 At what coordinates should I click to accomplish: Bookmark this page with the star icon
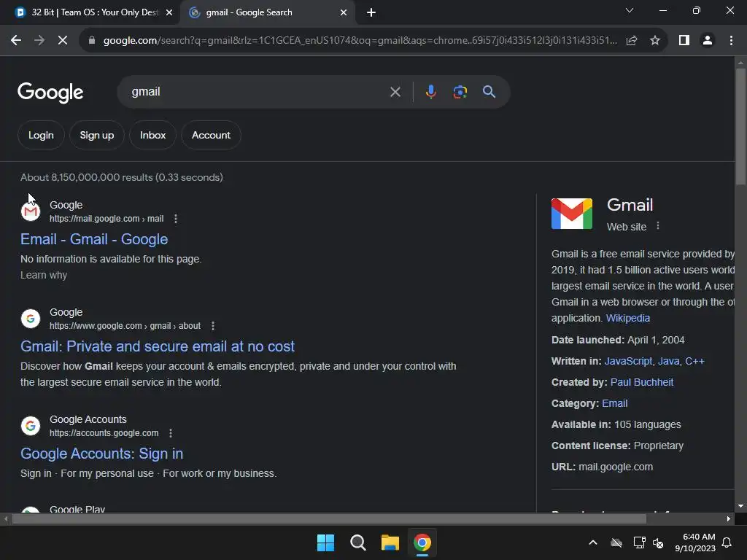[x=655, y=41]
